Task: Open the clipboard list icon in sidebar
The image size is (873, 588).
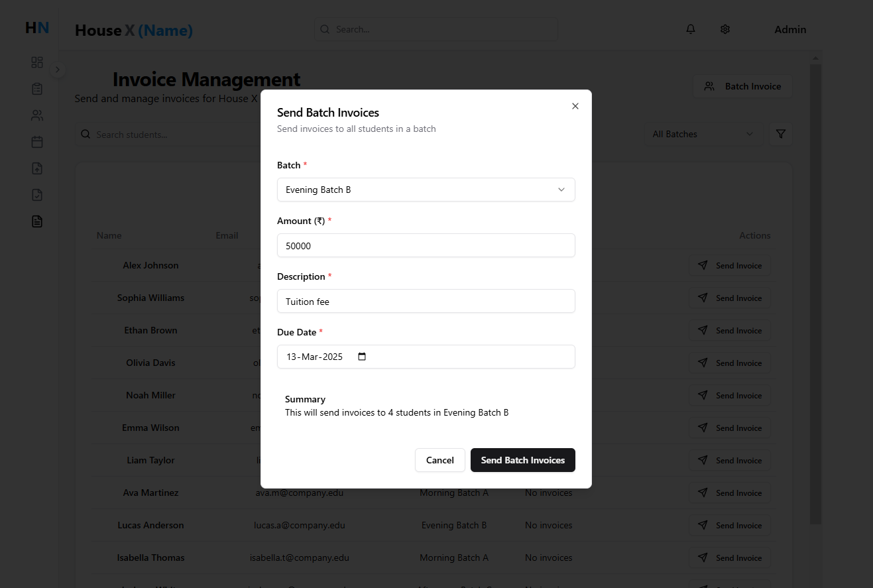Action: pos(37,89)
